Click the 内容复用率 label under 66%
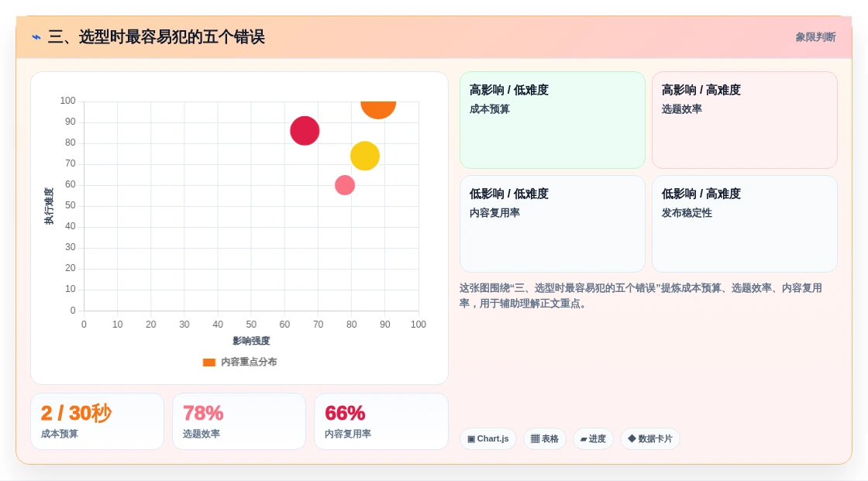Image resolution: width=868 pixels, height=481 pixels. point(348,434)
